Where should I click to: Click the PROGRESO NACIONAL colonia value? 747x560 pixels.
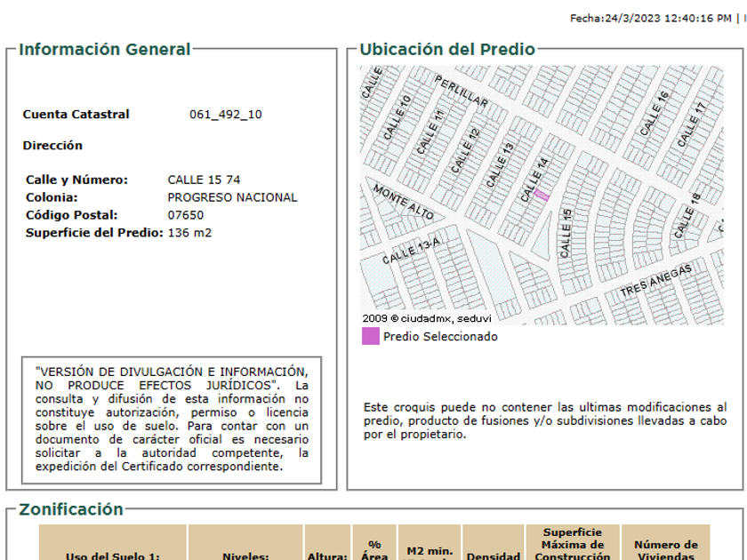coord(232,198)
